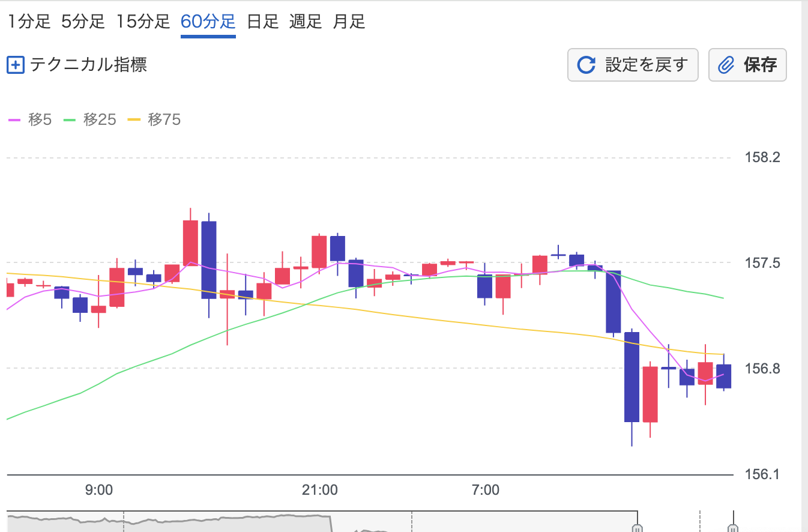
Task: Click the magenta 移5 legend color line
Action: coord(14,120)
